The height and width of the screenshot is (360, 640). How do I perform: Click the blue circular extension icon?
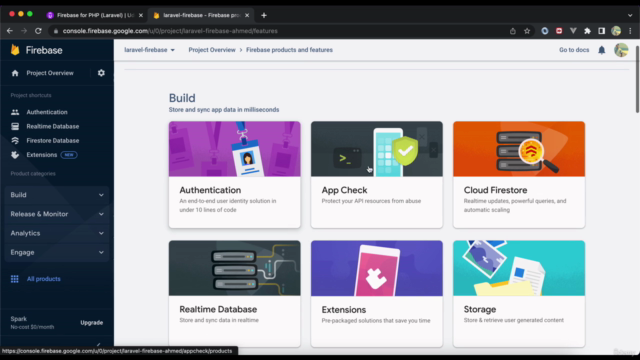544,31
